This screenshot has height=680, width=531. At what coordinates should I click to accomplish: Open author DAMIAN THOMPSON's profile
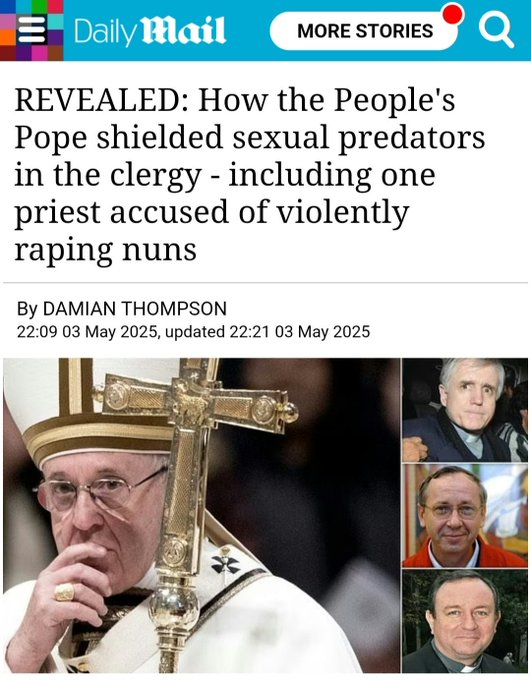click(135, 309)
